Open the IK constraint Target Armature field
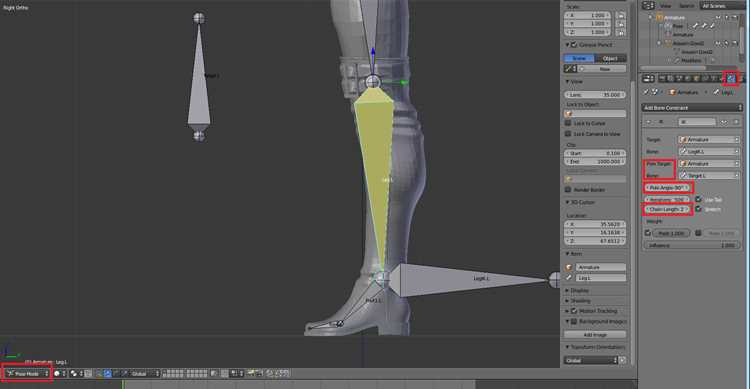 709,140
